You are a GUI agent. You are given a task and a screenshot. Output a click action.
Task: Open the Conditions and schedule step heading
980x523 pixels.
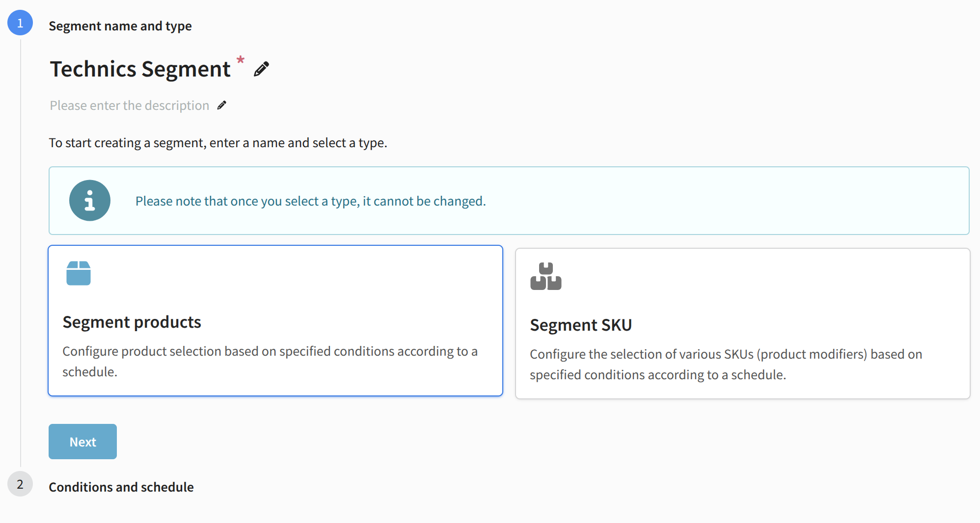121,487
